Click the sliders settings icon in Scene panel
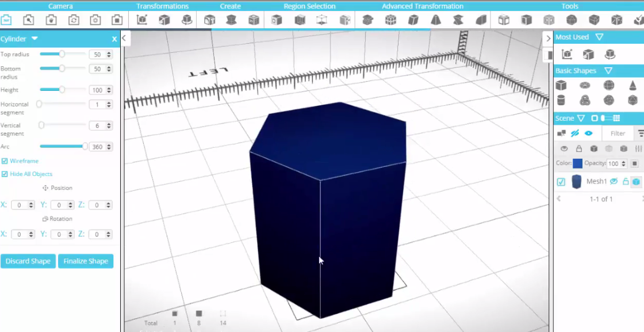This screenshot has width=644, height=332. click(638, 149)
